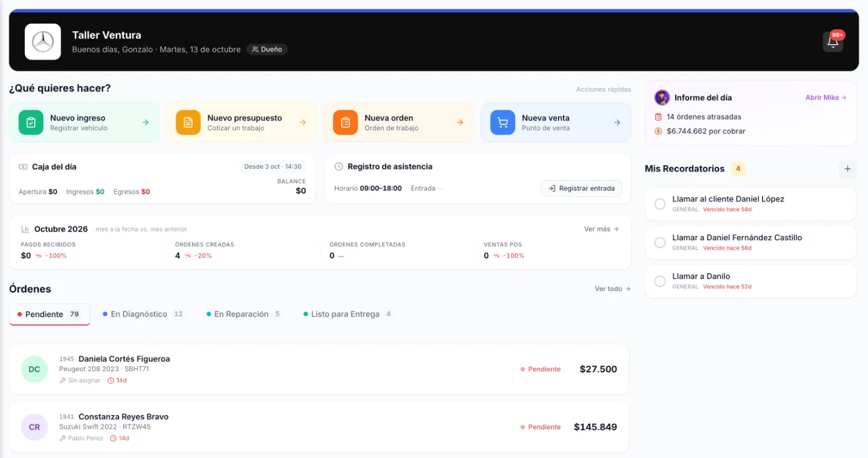Click the Registrar entrada button
868x458 pixels.
tap(582, 188)
